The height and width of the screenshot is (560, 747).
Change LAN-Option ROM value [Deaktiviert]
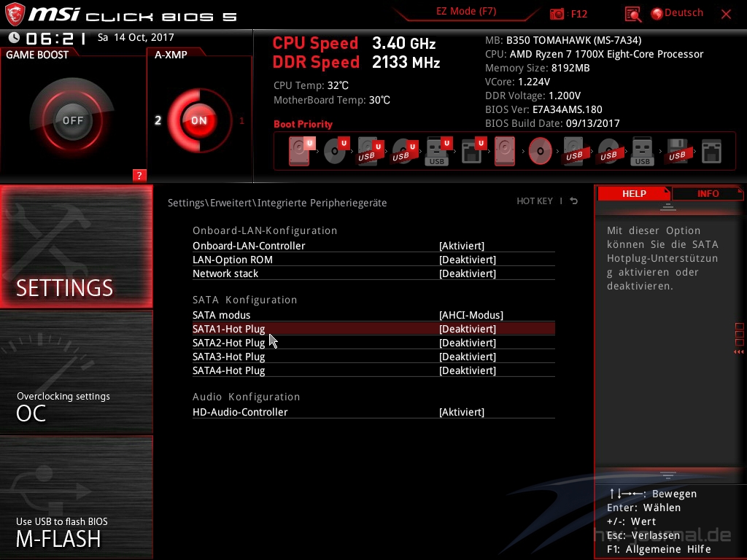pyautogui.click(x=468, y=260)
